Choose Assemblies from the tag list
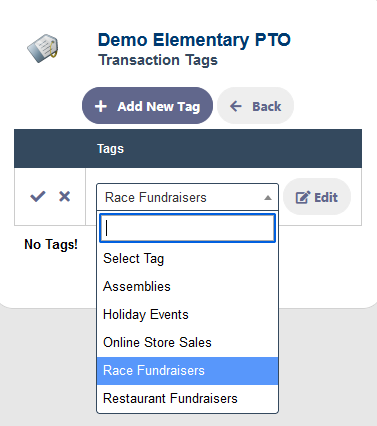 point(187,287)
